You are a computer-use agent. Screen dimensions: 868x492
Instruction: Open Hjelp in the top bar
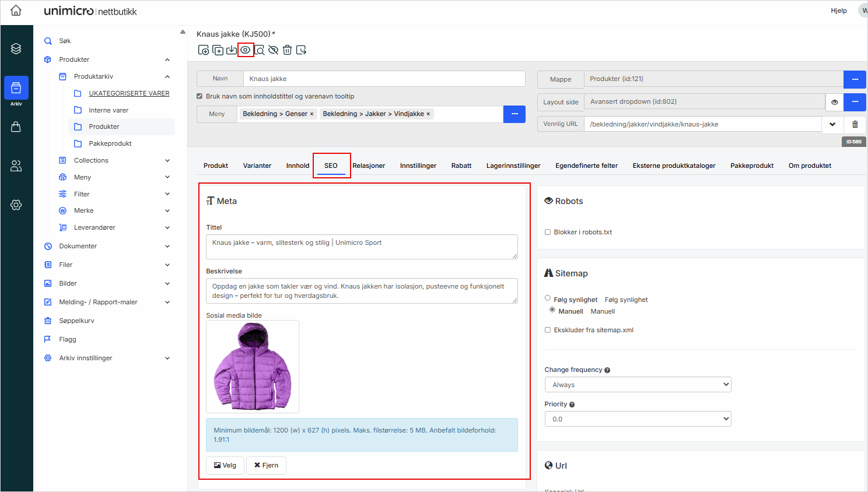pyautogui.click(x=838, y=10)
